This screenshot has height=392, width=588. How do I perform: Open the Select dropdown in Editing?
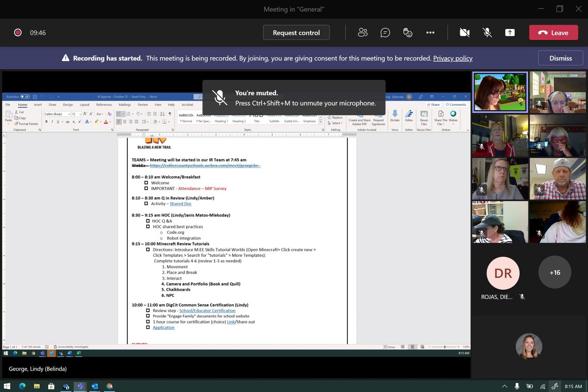pos(335,123)
